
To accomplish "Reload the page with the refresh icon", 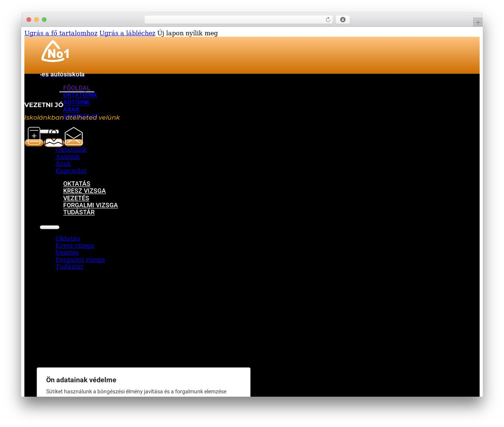I will tap(328, 20).
